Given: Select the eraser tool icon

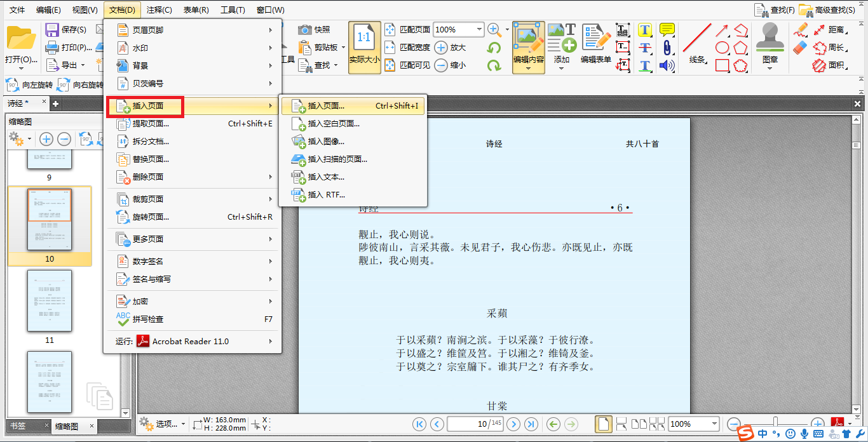Looking at the screenshot, I should tap(801, 48).
